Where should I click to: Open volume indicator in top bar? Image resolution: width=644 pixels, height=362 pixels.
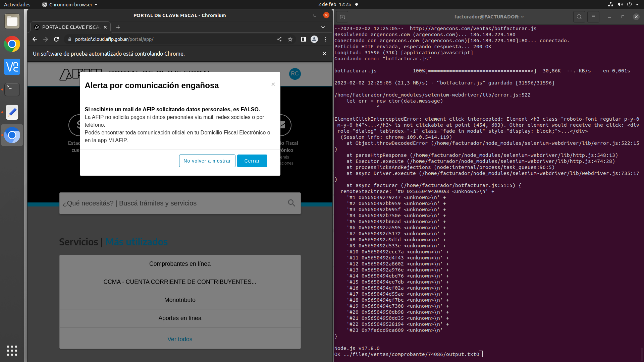(620, 4)
